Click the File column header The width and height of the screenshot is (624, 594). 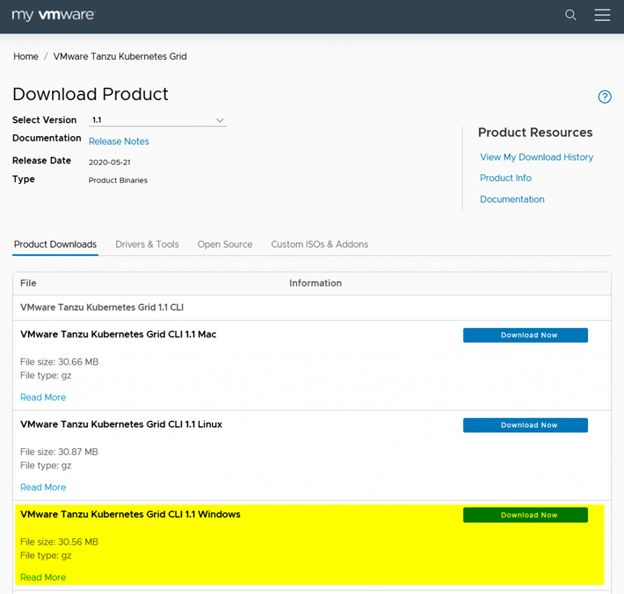[28, 283]
